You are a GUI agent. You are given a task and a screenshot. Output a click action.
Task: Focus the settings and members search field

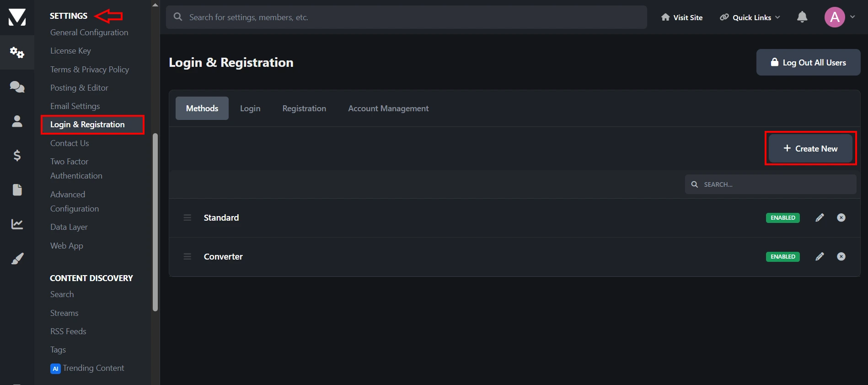tap(407, 17)
